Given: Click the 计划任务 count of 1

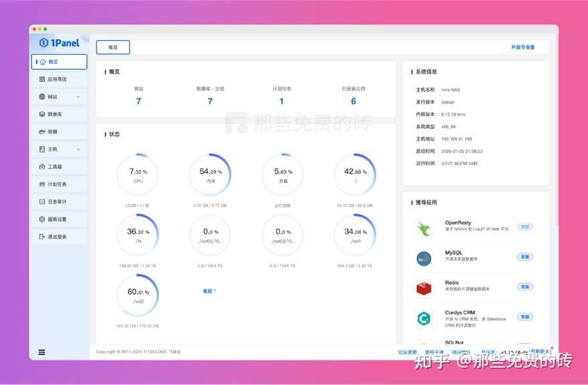Looking at the screenshot, I should 281,102.
